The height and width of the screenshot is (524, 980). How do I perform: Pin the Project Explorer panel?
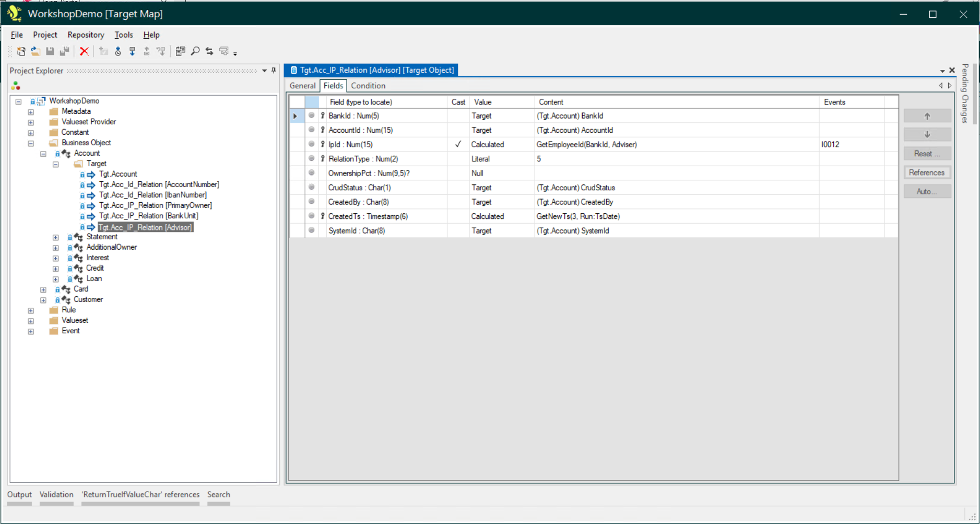[x=274, y=71]
